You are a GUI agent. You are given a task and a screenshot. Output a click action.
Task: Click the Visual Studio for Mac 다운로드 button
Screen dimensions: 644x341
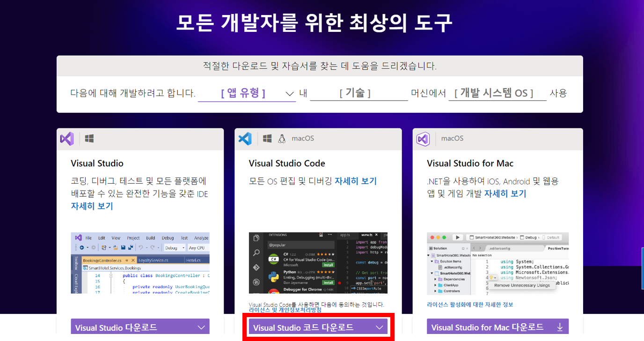pyautogui.click(x=498, y=327)
